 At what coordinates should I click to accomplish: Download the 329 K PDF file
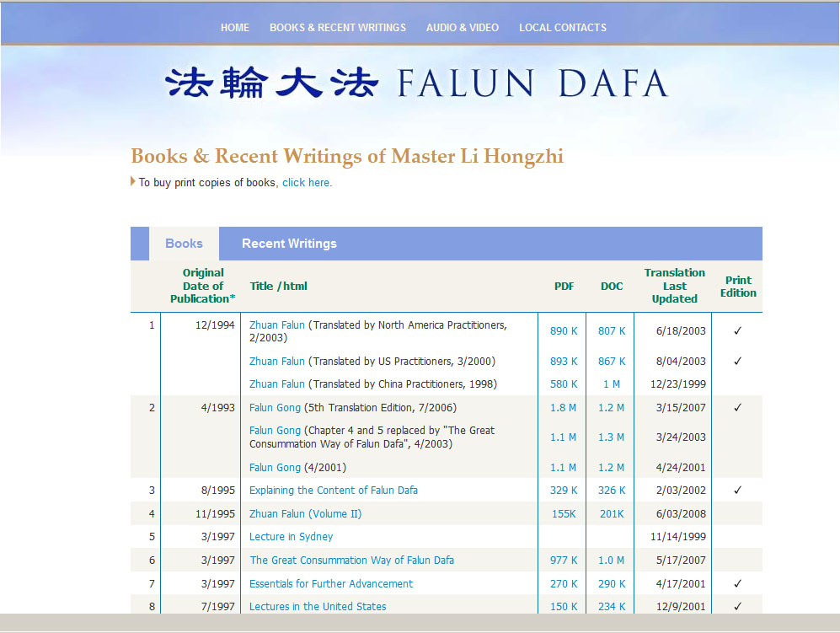564,490
